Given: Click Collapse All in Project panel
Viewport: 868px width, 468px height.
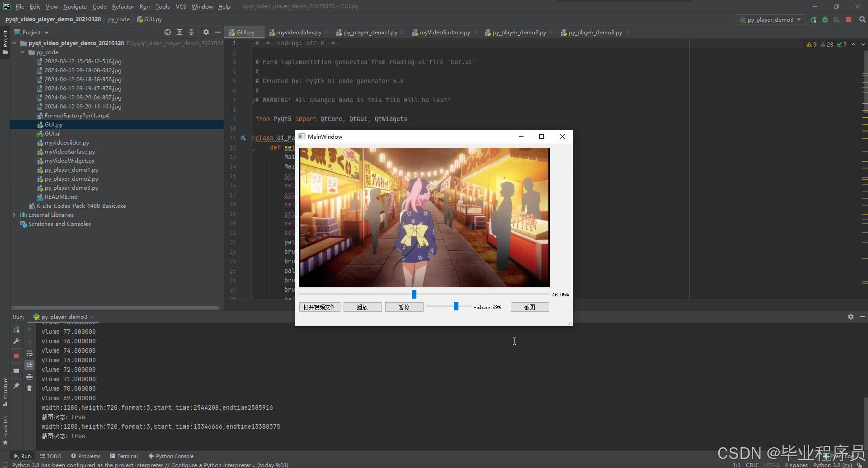Looking at the screenshot, I should 191,32.
